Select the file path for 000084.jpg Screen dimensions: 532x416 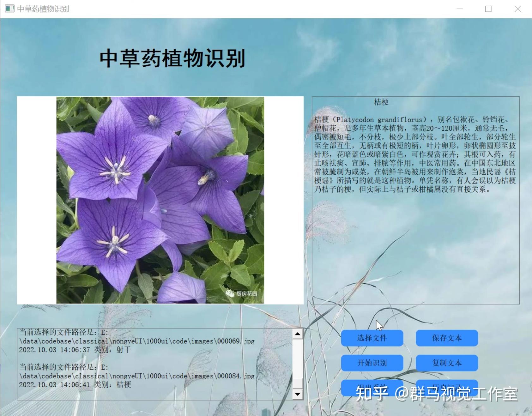(136, 376)
